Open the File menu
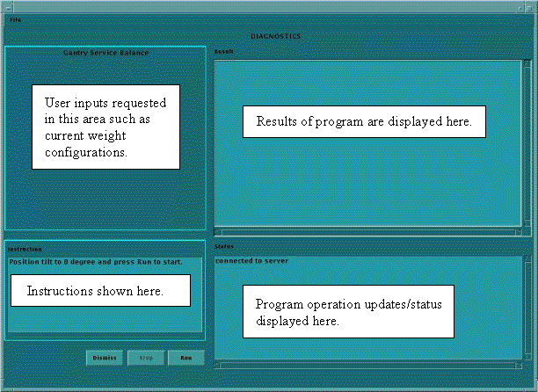 click(15, 19)
